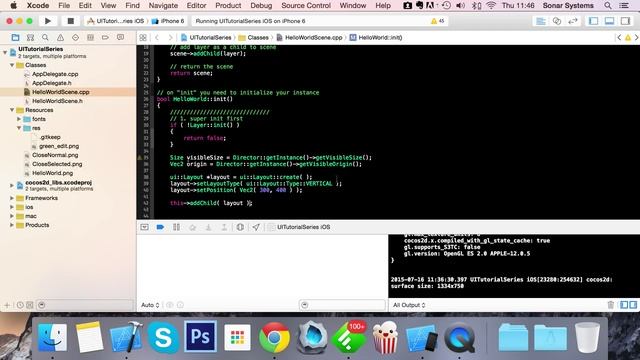The height and width of the screenshot is (360, 640).
Task: Select the Standard editor icon
Action: 541,21
